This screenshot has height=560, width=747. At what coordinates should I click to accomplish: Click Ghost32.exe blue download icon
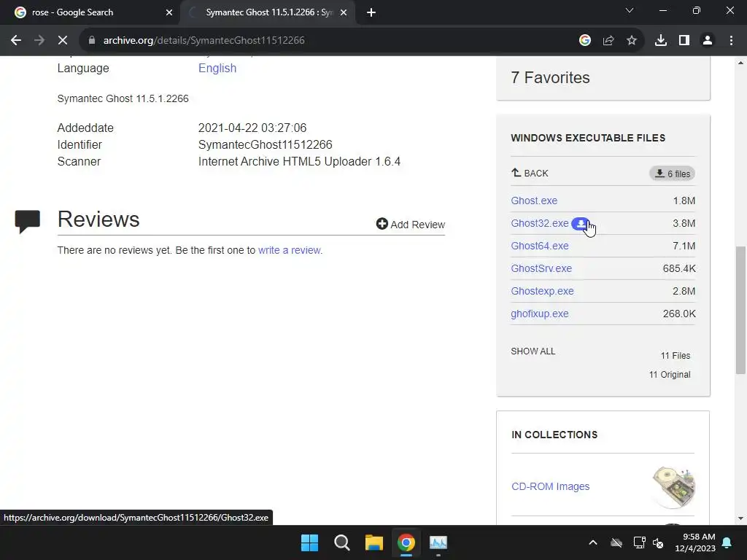[x=581, y=223]
